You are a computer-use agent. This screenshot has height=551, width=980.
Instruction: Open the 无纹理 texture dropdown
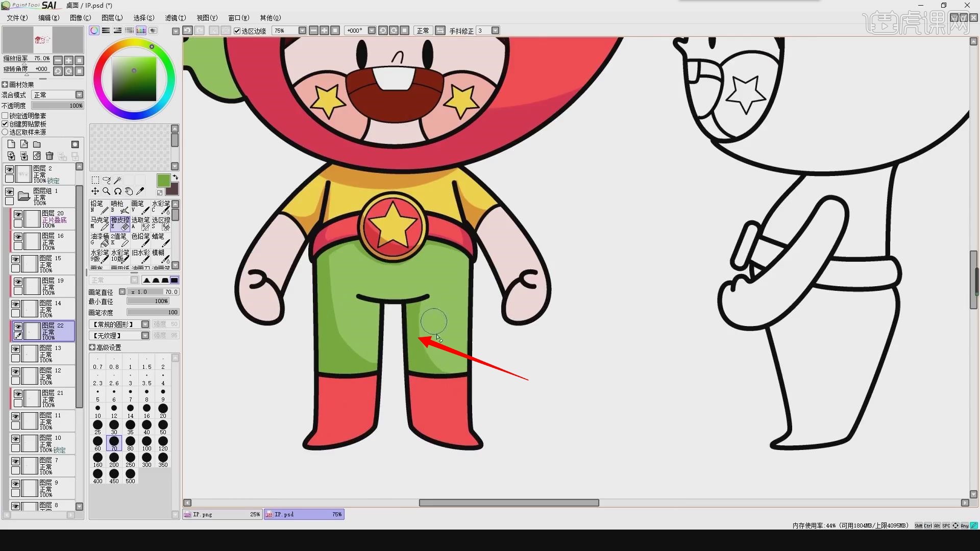(x=145, y=336)
